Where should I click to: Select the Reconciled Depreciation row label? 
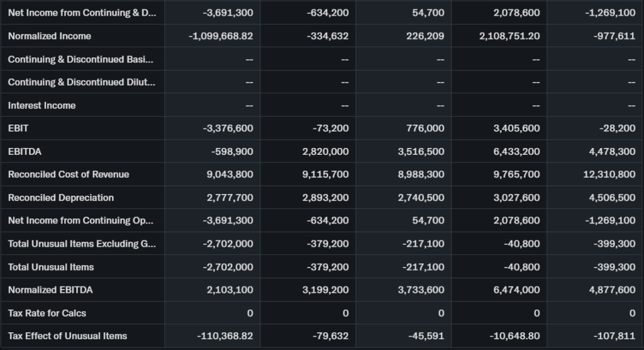click(x=61, y=198)
